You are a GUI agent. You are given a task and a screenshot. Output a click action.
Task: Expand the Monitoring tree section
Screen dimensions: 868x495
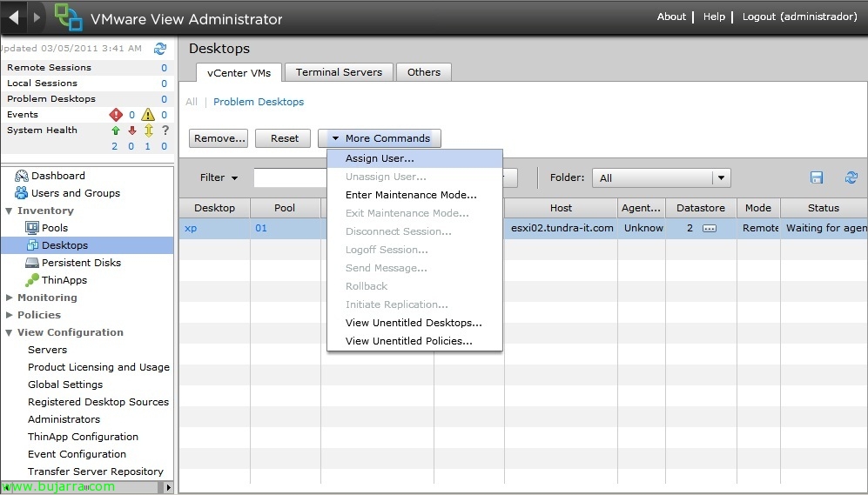point(9,298)
